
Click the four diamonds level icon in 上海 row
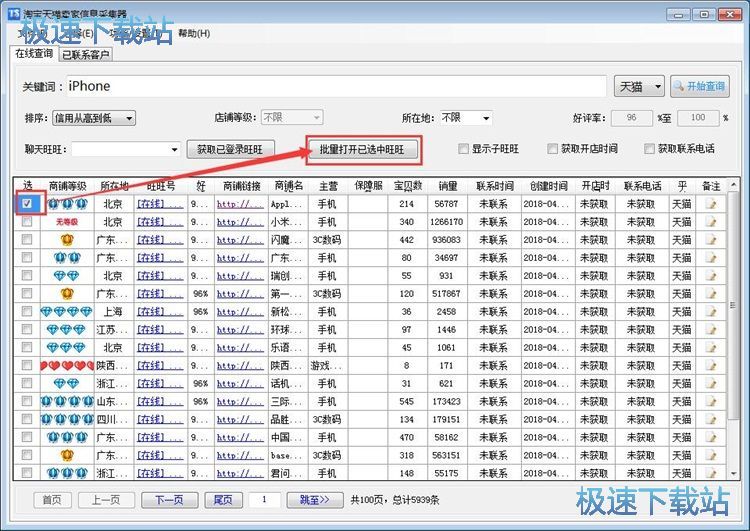66,312
